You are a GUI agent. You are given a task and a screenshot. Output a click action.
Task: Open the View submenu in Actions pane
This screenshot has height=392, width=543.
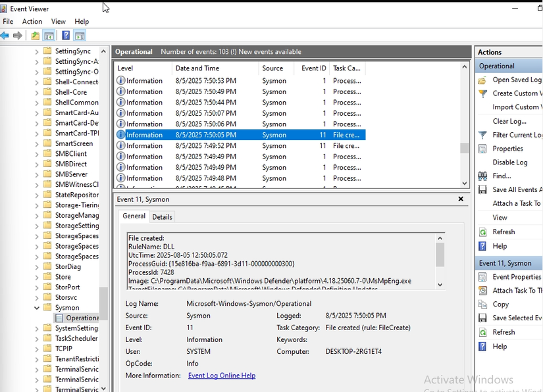click(500, 218)
